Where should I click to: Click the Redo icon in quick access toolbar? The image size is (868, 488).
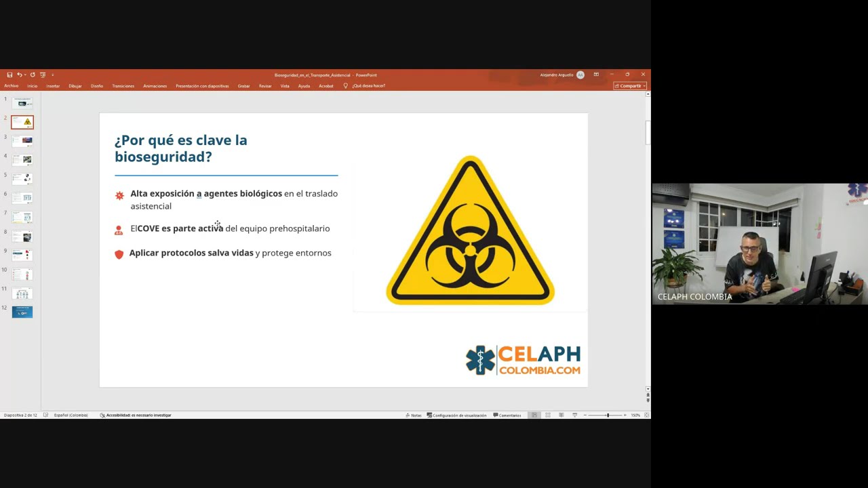tap(33, 75)
